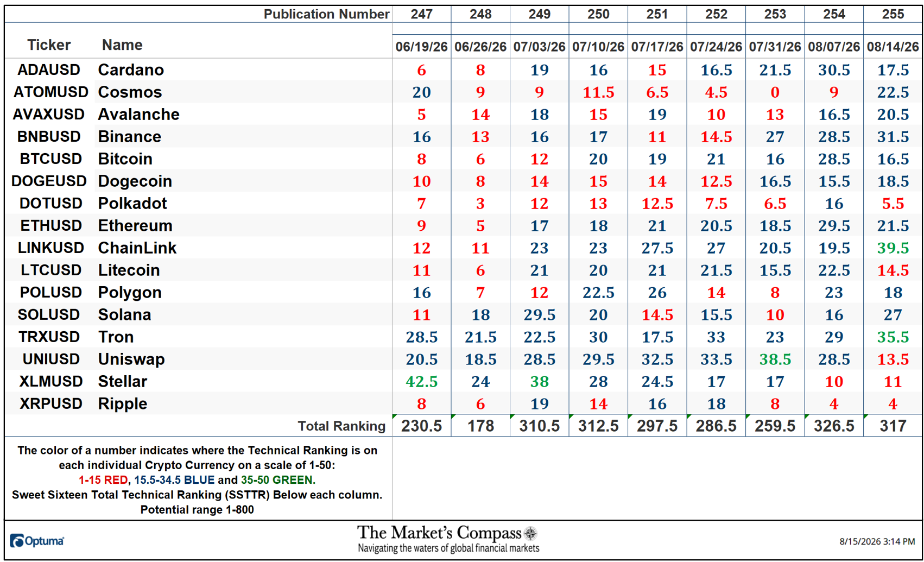924x562 pixels.
Task: Select the ETHUSD ticker
Action: pyautogui.click(x=50, y=226)
